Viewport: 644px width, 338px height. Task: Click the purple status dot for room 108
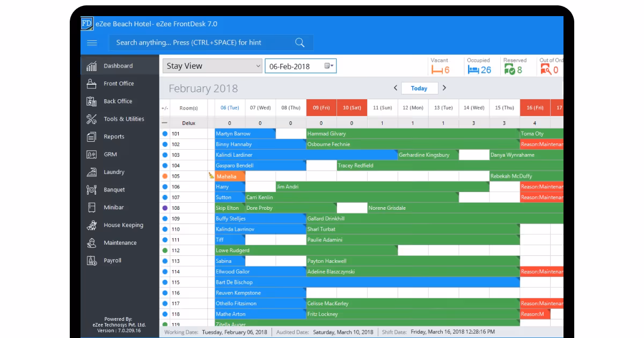(x=165, y=208)
